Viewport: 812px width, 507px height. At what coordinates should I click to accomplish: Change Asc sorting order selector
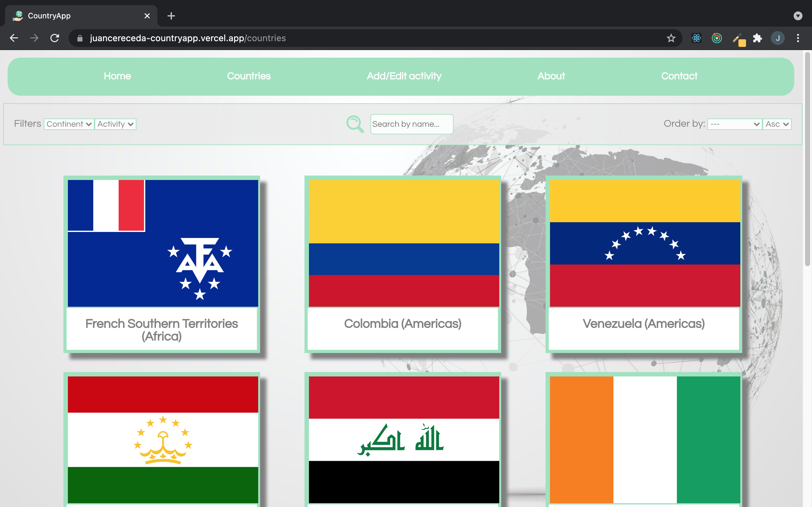(x=777, y=124)
